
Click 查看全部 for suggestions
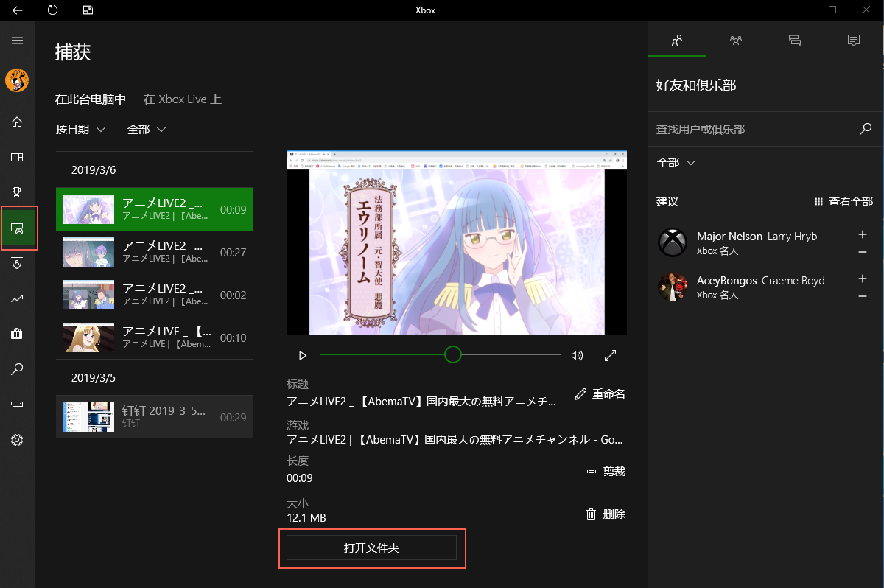pos(843,201)
